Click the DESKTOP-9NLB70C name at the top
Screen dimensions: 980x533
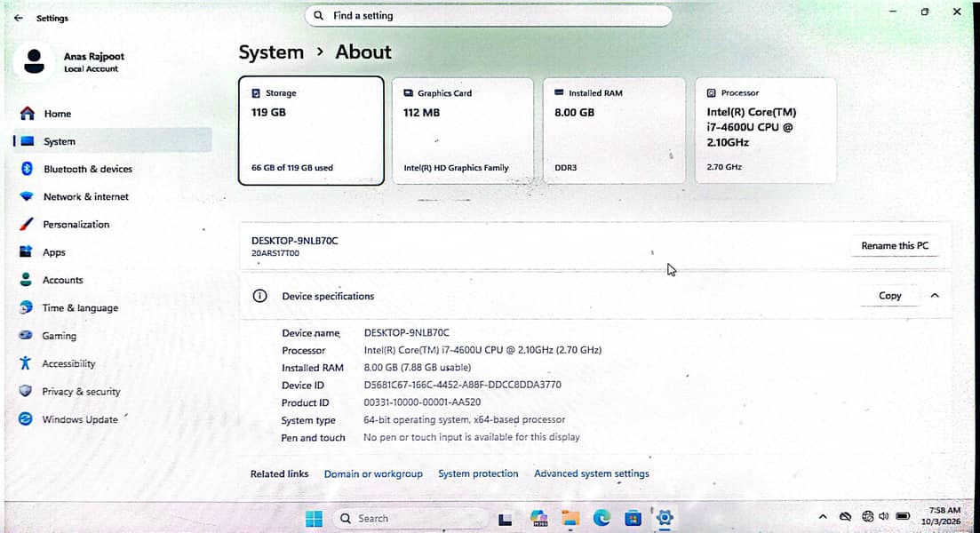(294, 241)
